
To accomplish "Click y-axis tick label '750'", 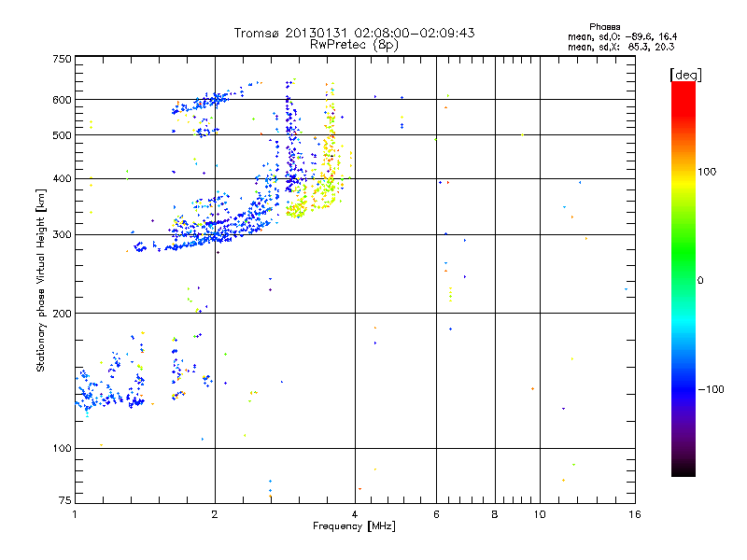I will tap(62, 59).
